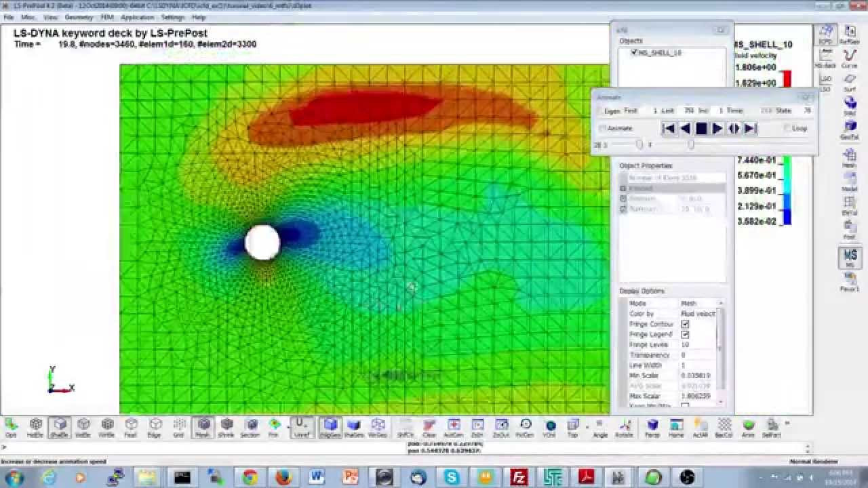Toggle the Perspective (Persp) view icon
Viewport: 868px width, 488px height.
pyautogui.click(x=652, y=426)
